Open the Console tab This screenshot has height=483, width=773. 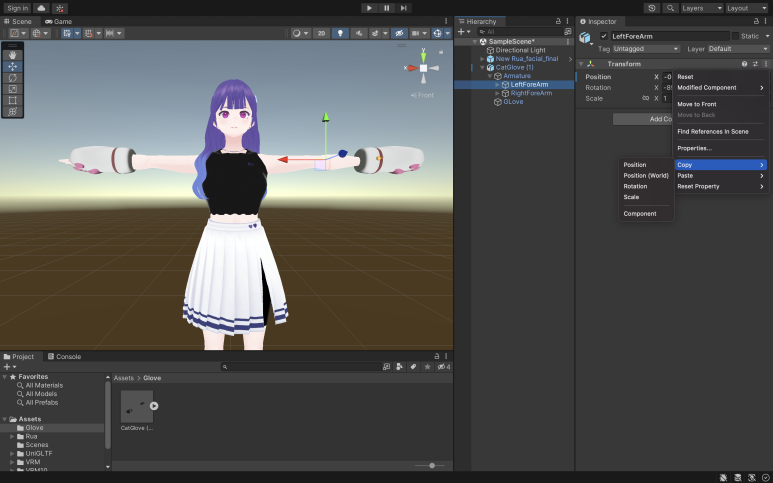point(64,356)
